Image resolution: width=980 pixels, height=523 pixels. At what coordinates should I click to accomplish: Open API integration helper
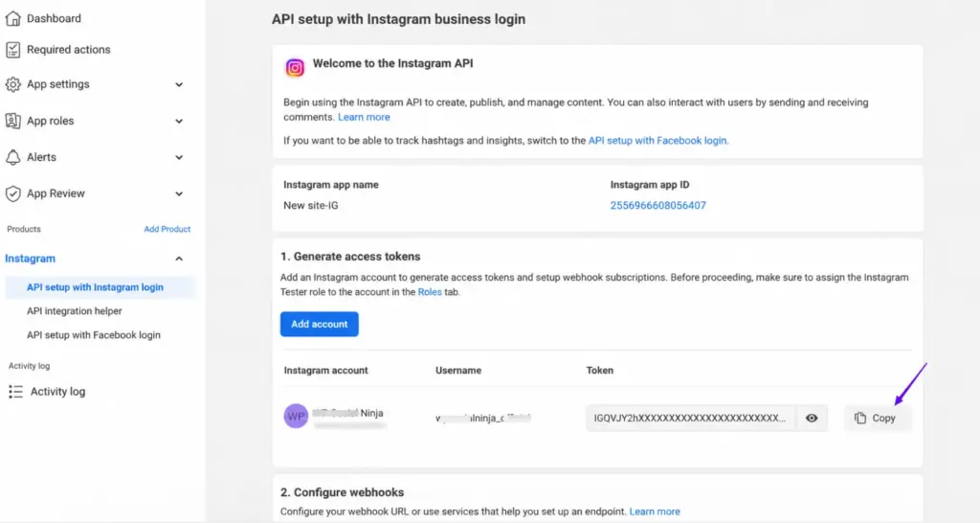(x=74, y=311)
